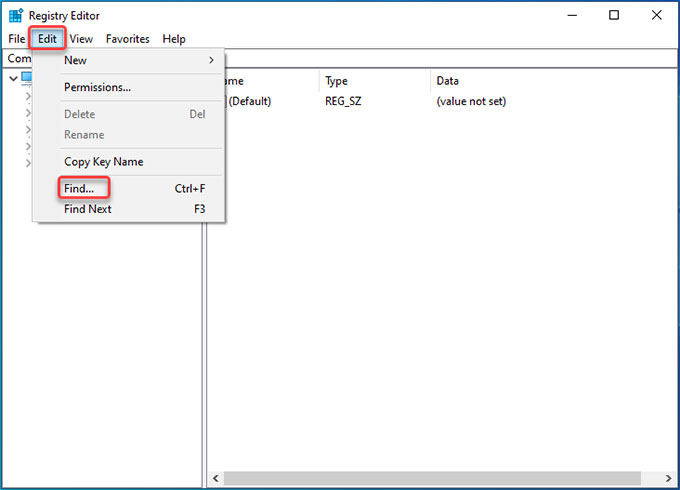Maximize the Registry Editor window
This screenshot has width=680, height=490.
pos(614,16)
